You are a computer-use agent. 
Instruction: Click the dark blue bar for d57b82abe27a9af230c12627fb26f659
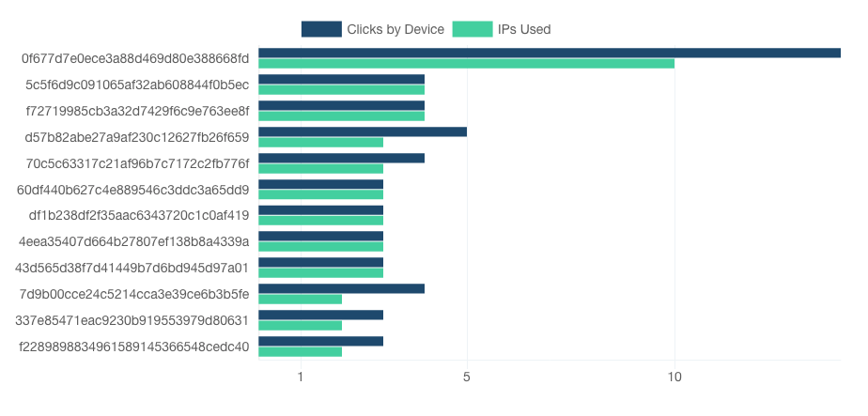pos(363,131)
